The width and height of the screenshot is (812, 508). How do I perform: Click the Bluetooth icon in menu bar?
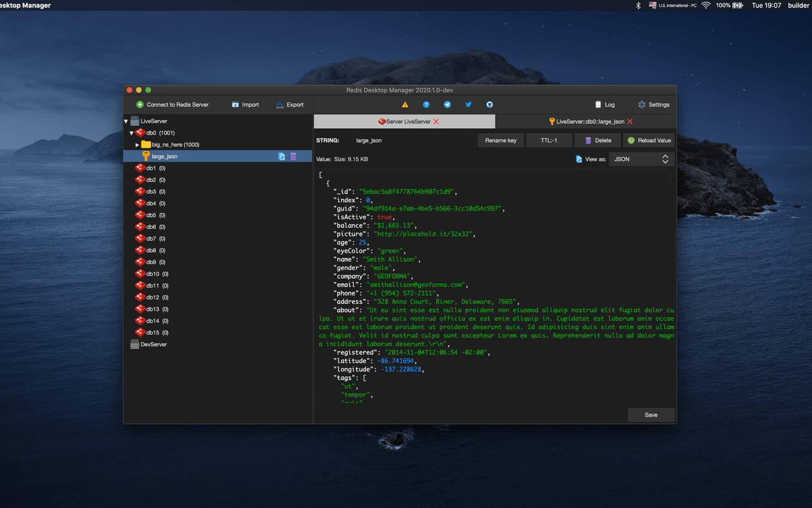[638, 5]
